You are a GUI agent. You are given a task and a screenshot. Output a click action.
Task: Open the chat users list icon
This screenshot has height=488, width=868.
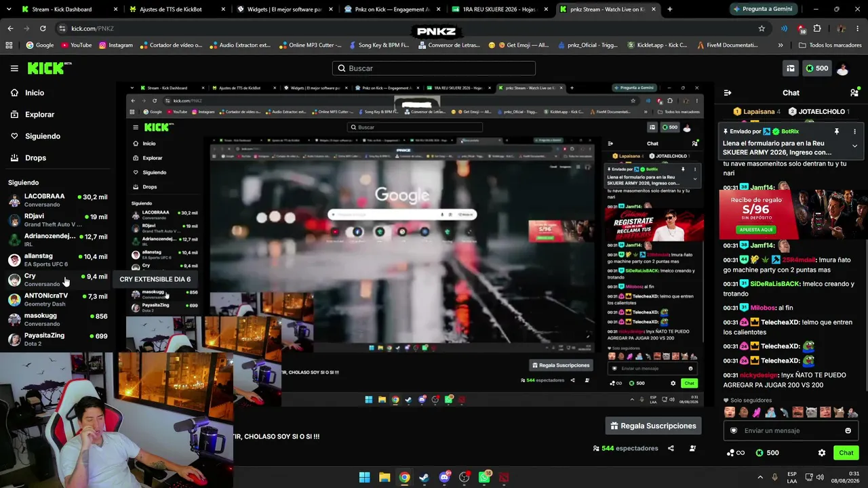[854, 93]
